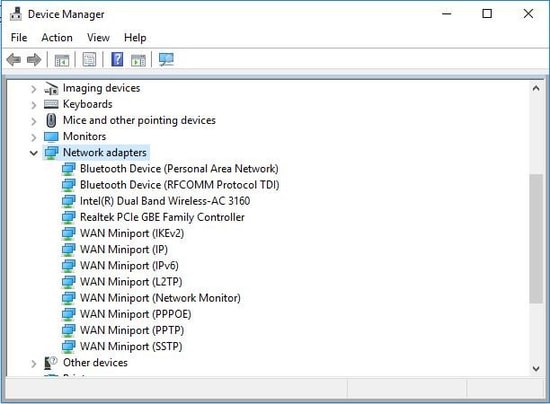The image size is (550, 404).
Task: Click the Forward arrow toolbar icon
Action: (34, 60)
